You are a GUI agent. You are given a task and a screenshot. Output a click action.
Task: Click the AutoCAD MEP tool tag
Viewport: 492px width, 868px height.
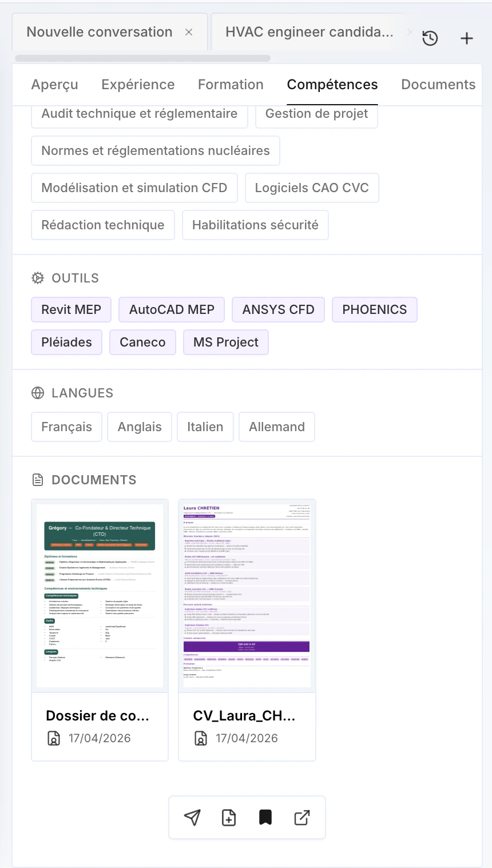pos(172,309)
